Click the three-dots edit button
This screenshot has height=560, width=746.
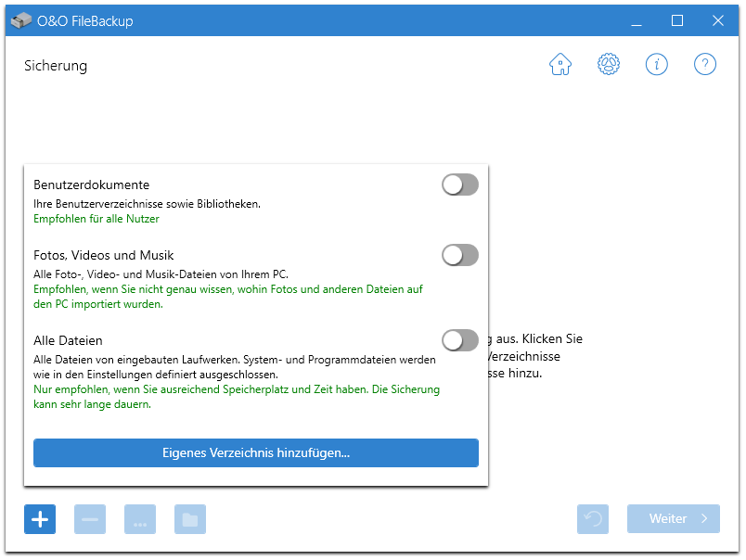140,519
